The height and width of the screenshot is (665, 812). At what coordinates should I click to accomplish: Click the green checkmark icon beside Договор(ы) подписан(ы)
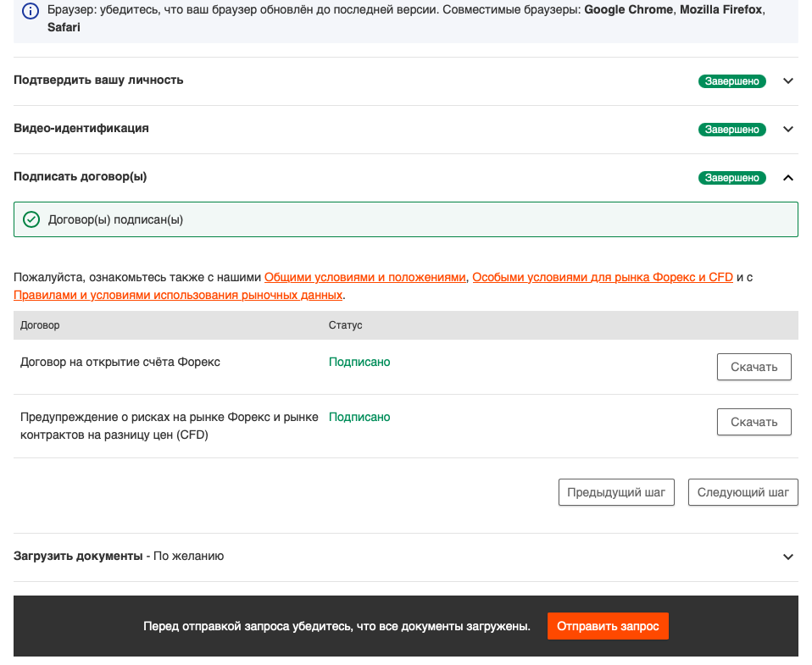tap(31, 219)
